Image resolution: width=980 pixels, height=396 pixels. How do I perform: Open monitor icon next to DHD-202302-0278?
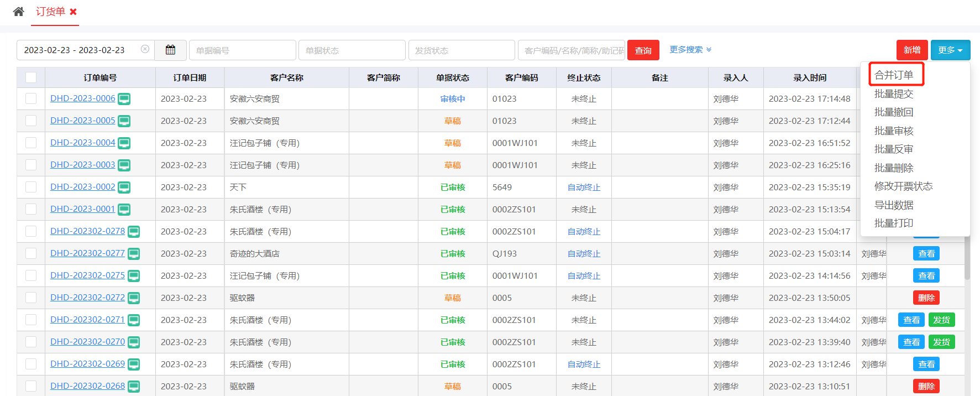134,232
